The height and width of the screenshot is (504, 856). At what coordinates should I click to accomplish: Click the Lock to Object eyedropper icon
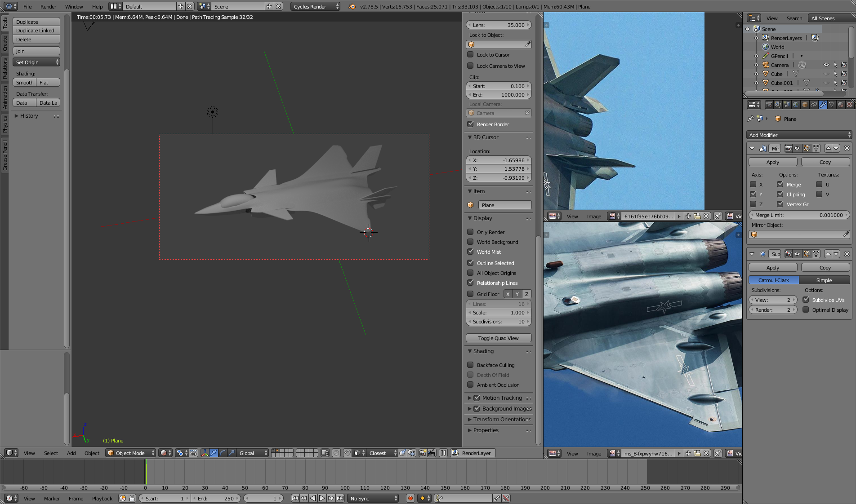pos(527,44)
